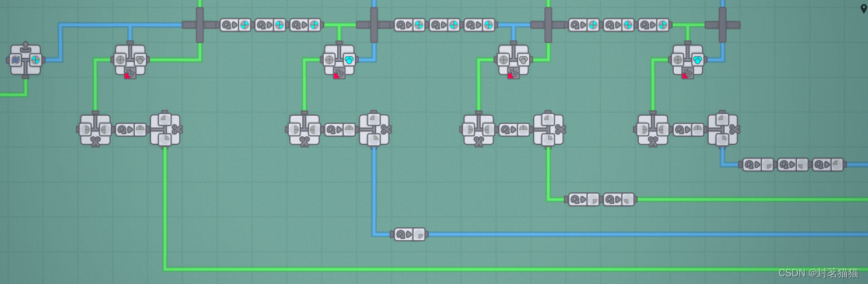Select the half-cutter before the cutter feeding the single-rotator belt
Screen dimensions: 868x284
point(304,129)
